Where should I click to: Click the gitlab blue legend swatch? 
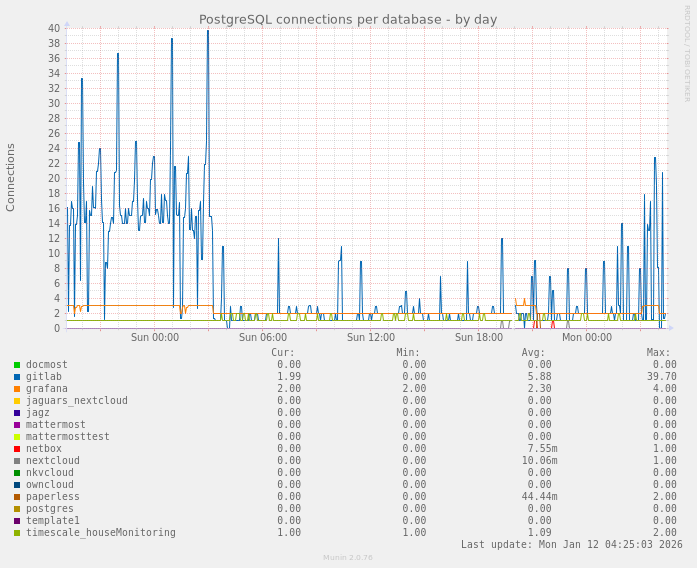(17, 377)
